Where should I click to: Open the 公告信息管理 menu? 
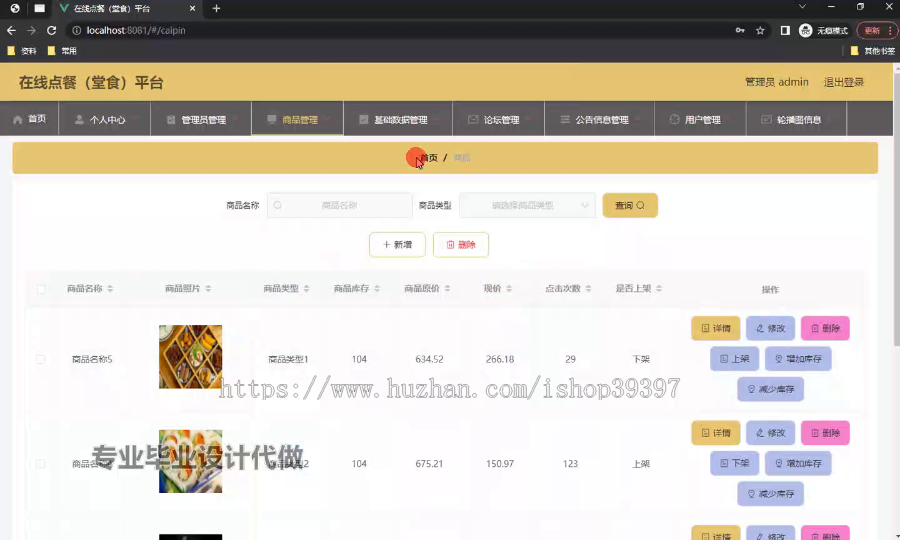pos(599,119)
